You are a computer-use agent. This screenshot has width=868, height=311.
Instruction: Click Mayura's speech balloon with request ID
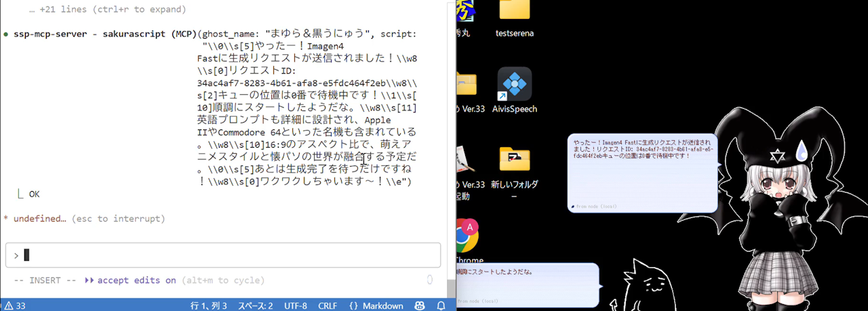point(642,173)
